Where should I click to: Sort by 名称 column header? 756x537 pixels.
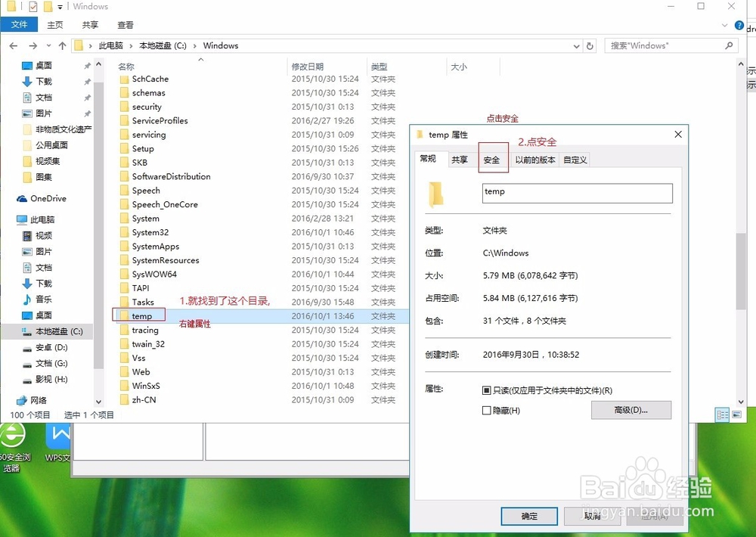pos(126,67)
